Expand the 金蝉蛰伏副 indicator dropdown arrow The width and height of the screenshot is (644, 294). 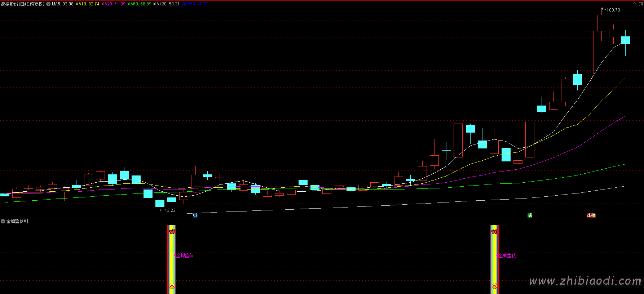(3, 221)
